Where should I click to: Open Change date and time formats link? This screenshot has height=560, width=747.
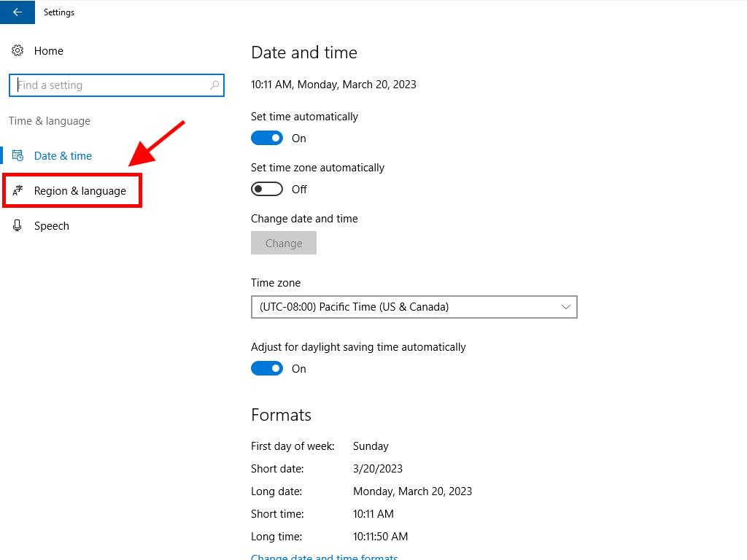pyautogui.click(x=325, y=556)
